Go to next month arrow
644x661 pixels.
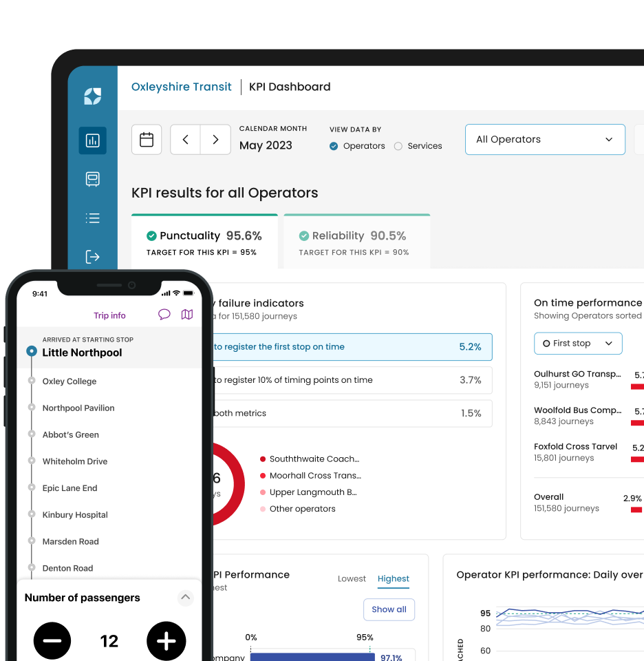215,140
